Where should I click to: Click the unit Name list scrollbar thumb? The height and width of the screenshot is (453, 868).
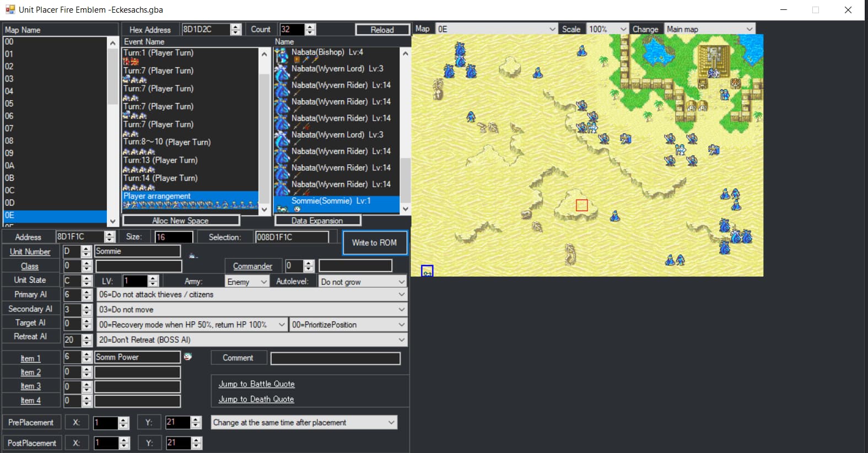click(406, 179)
